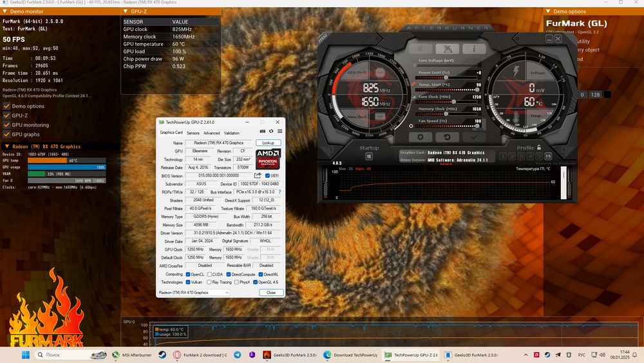Open MSI Afterburner taskbar item

(132, 355)
